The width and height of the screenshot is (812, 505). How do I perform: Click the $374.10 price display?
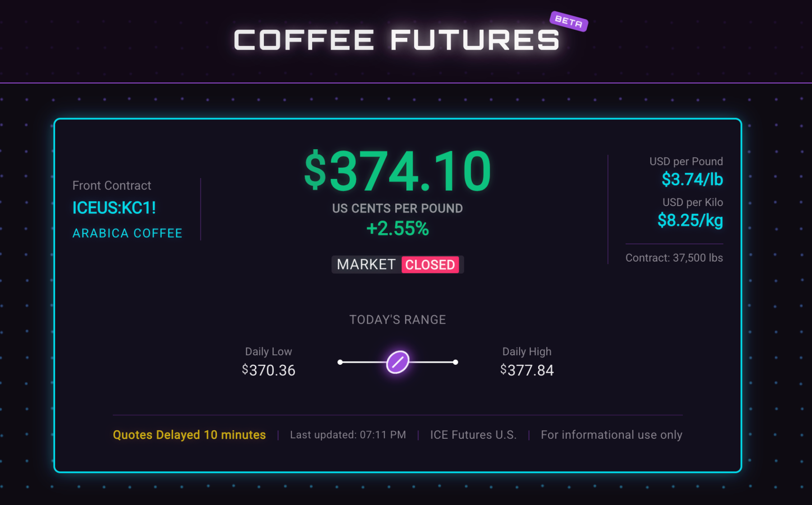coord(397,171)
